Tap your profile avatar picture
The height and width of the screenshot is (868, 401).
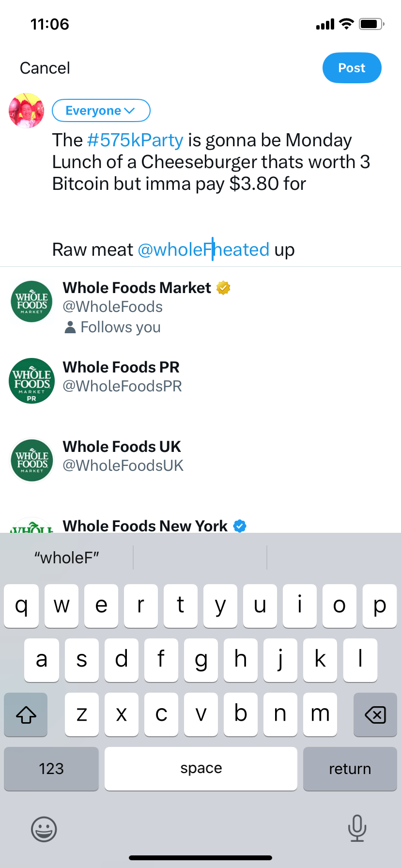click(27, 111)
